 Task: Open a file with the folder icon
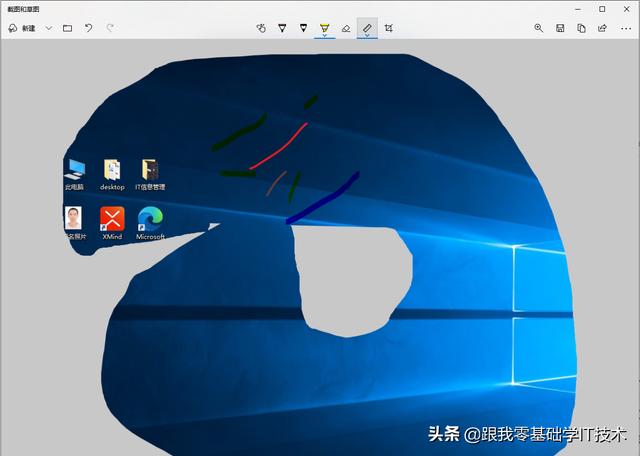(x=68, y=28)
